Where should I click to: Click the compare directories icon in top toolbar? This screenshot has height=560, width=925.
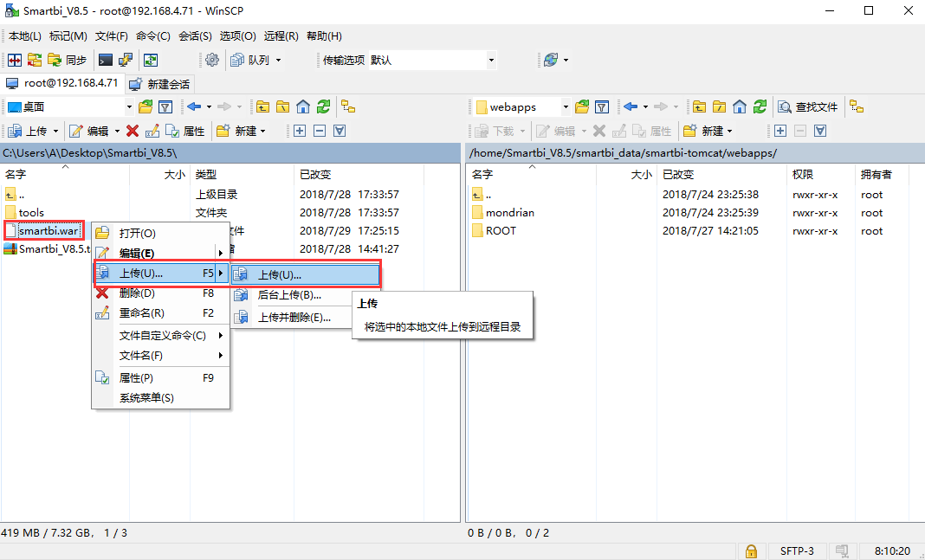15,60
